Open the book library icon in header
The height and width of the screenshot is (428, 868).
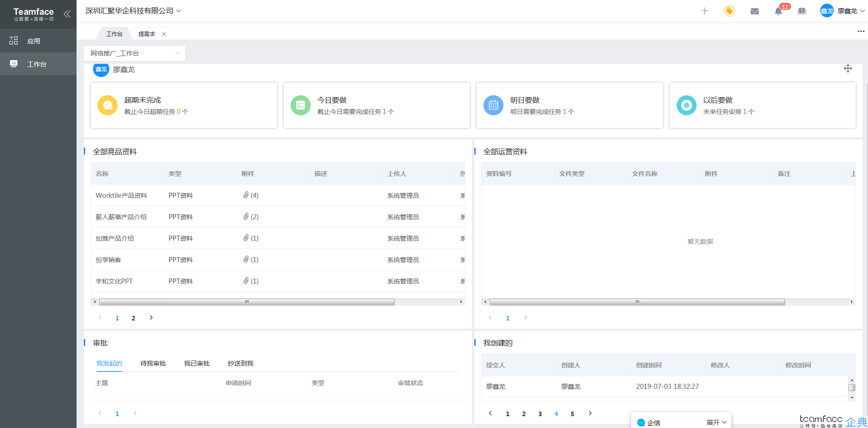coord(802,11)
